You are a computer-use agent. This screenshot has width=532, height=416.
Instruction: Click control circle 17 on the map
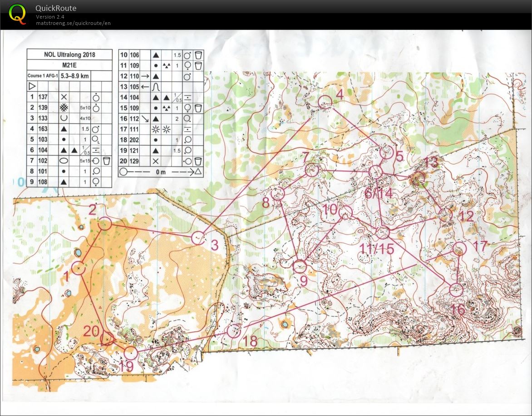coord(460,249)
